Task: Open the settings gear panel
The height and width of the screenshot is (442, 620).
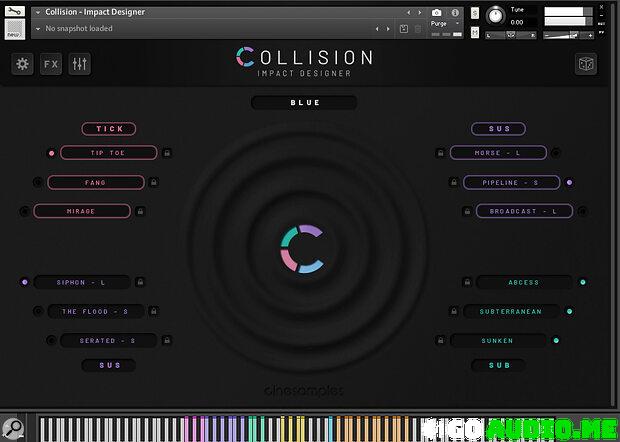Action: pos(22,64)
